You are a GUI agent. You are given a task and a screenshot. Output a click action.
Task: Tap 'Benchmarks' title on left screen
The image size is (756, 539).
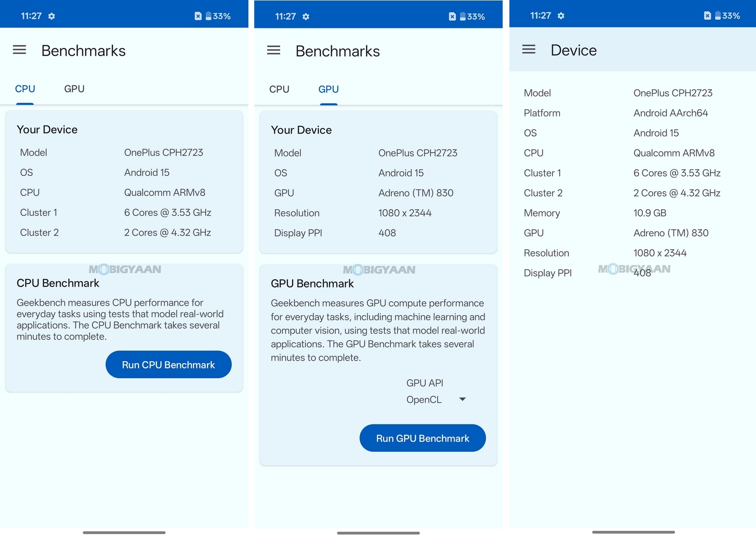[84, 51]
